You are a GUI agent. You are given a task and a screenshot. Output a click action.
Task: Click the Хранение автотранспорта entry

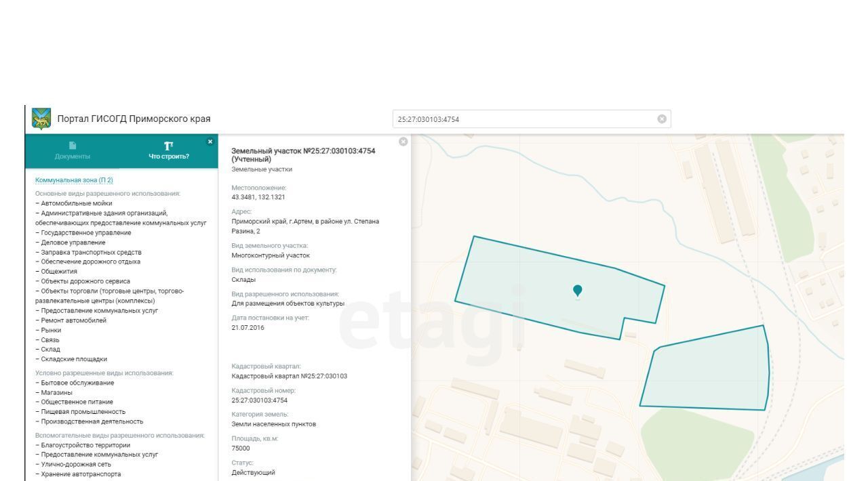click(79, 474)
